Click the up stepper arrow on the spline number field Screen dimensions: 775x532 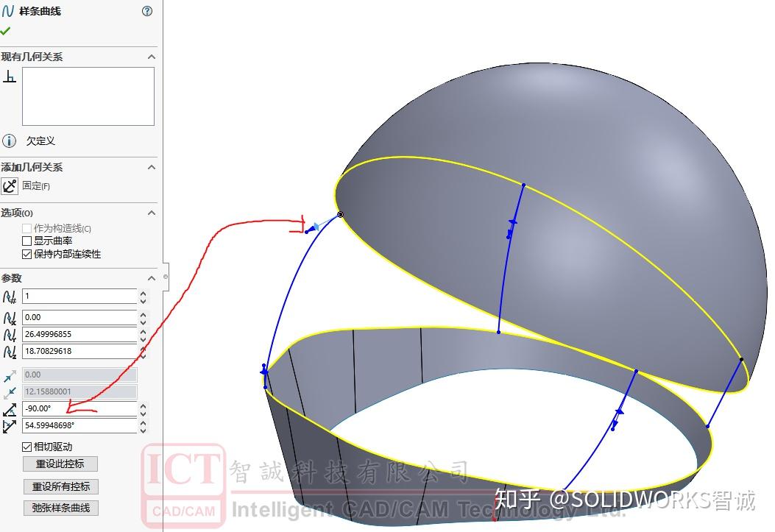pyautogui.click(x=144, y=293)
